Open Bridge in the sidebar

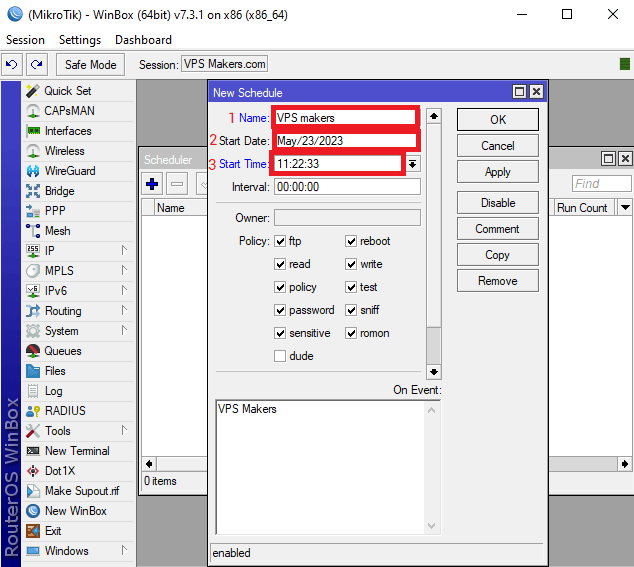click(78, 191)
